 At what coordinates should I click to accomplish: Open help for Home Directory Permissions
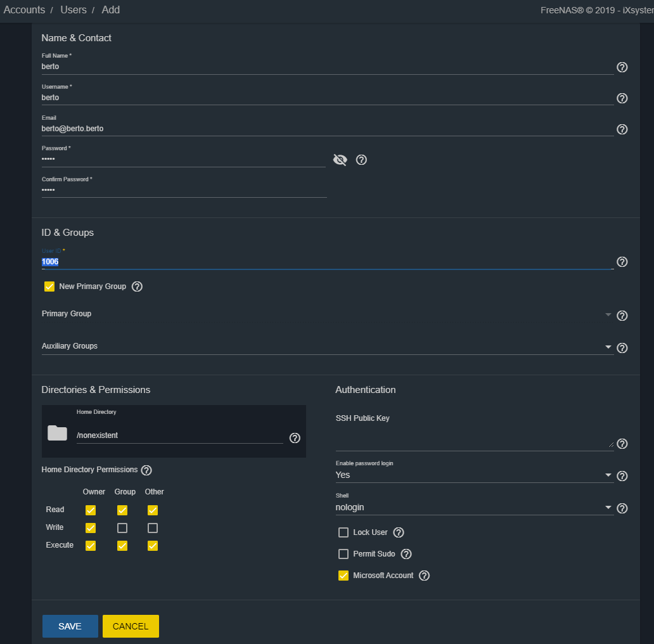pos(146,470)
